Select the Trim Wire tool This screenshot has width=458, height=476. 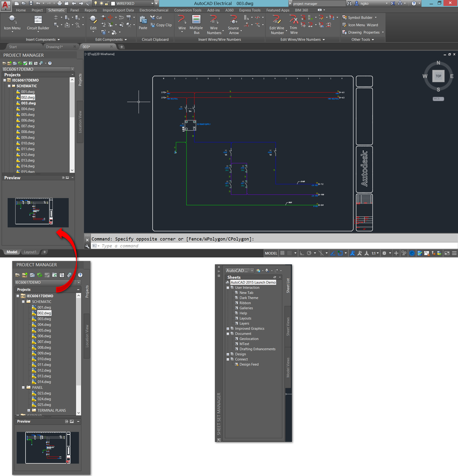(293, 24)
